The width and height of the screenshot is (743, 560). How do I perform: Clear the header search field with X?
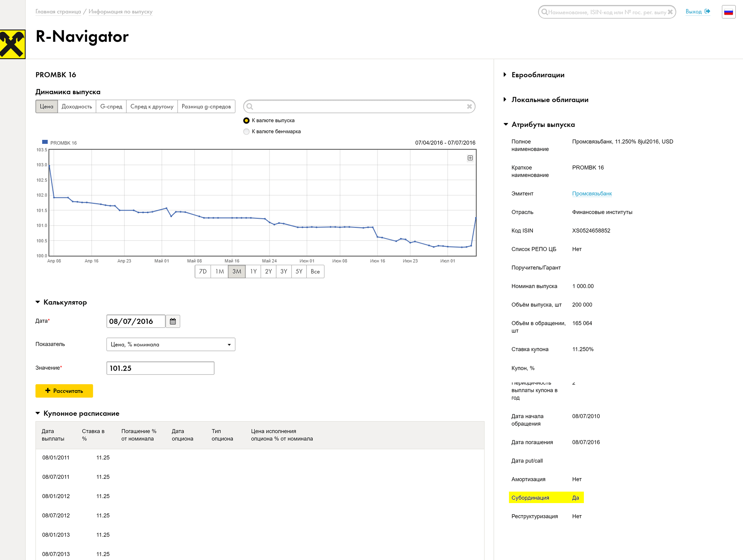coord(670,12)
